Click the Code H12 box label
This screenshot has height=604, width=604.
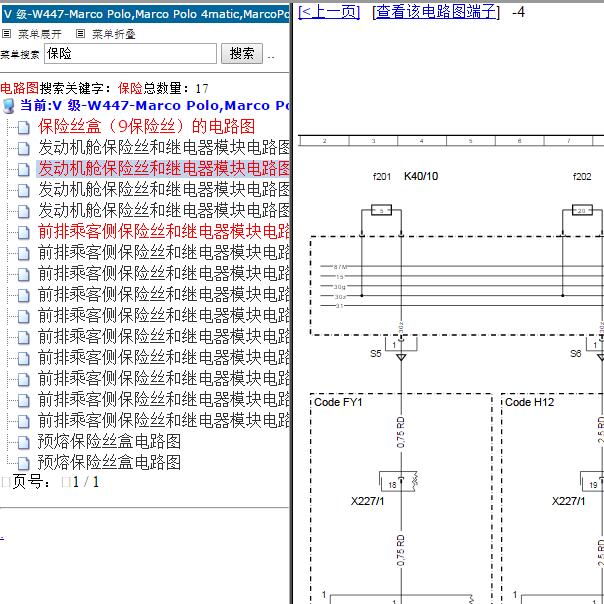(529, 402)
